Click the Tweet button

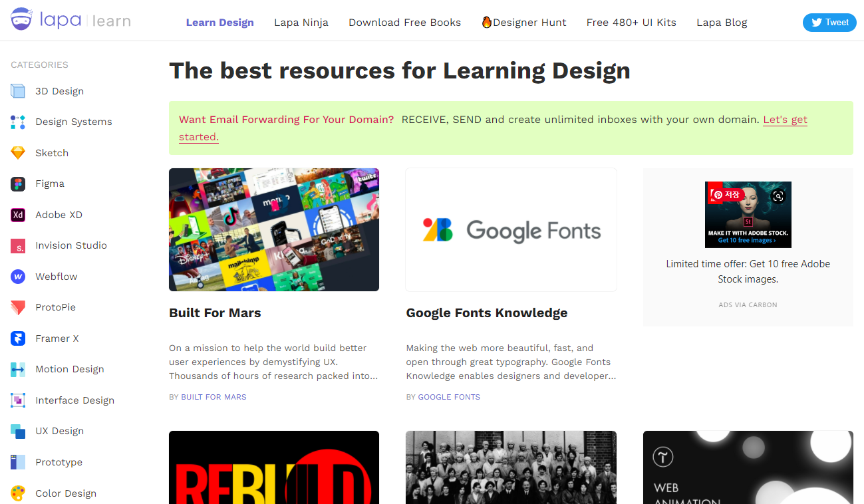[x=829, y=23]
